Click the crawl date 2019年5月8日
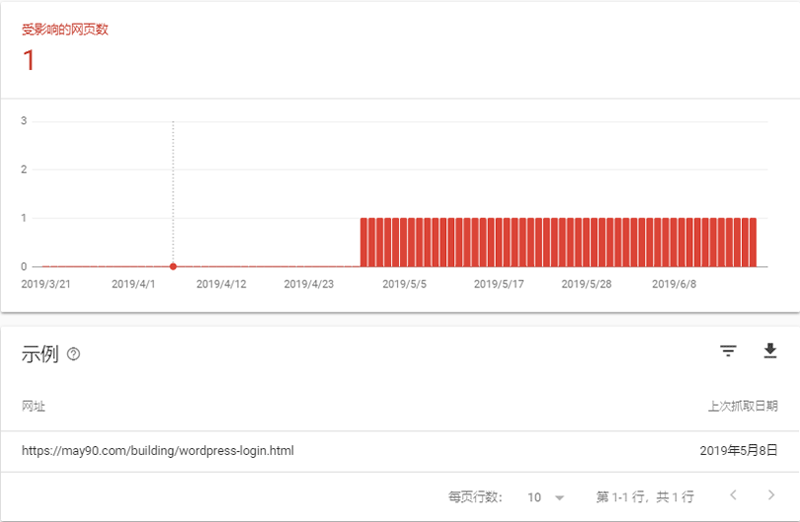Image resolution: width=800 pixels, height=522 pixels. point(738,451)
